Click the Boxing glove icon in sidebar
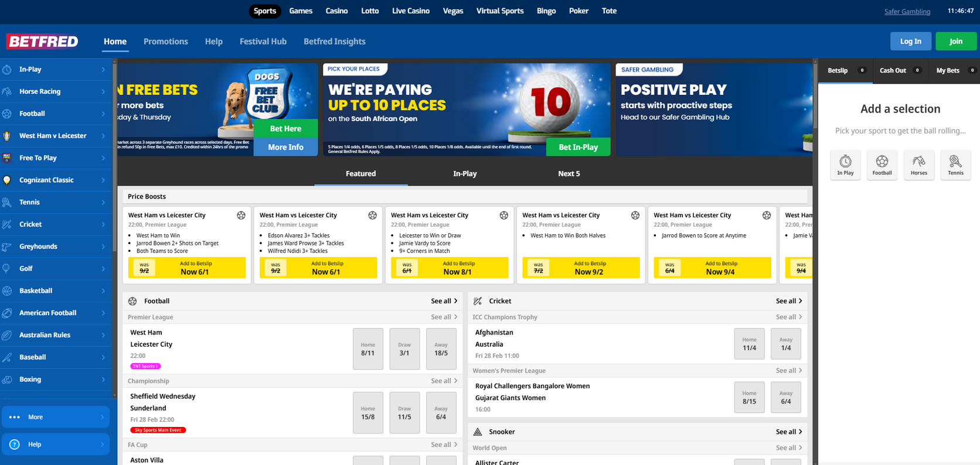This screenshot has height=465, width=980. [7, 379]
